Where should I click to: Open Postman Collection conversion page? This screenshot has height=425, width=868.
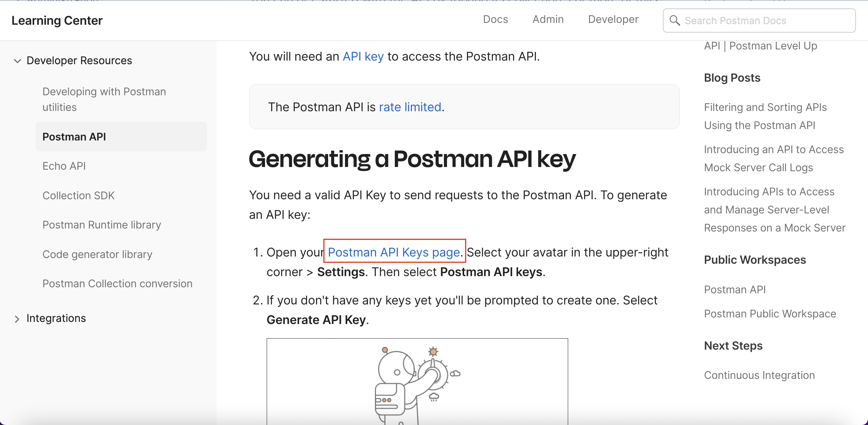(118, 284)
